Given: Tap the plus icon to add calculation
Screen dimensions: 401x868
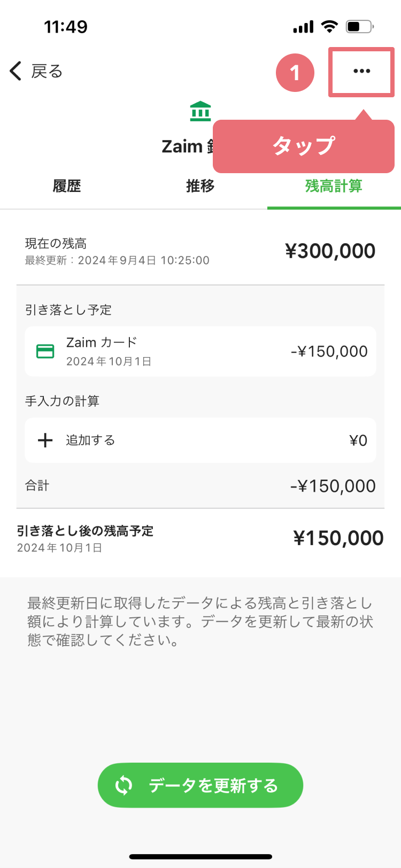Looking at the screenshot, I should click(x=45, y=440).
